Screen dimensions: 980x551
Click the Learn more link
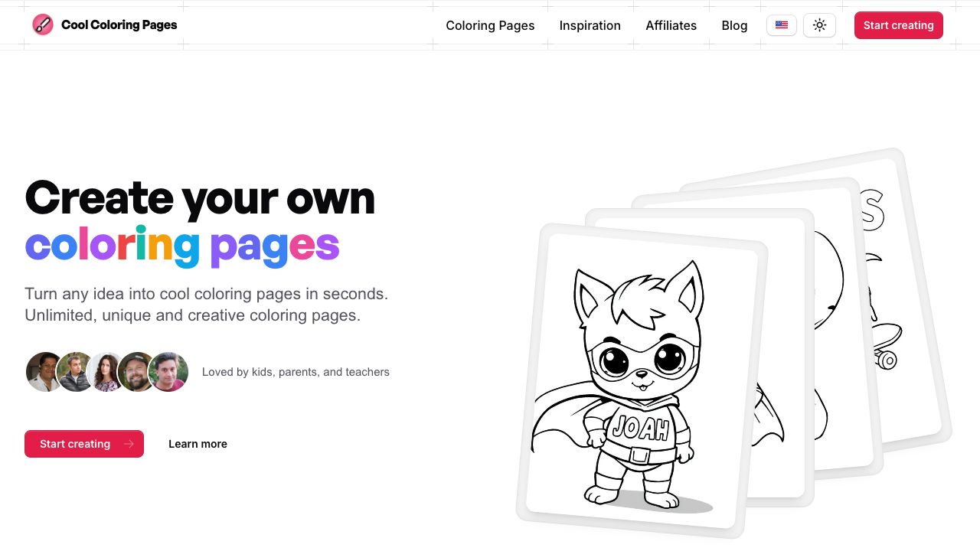click(198, 444)
